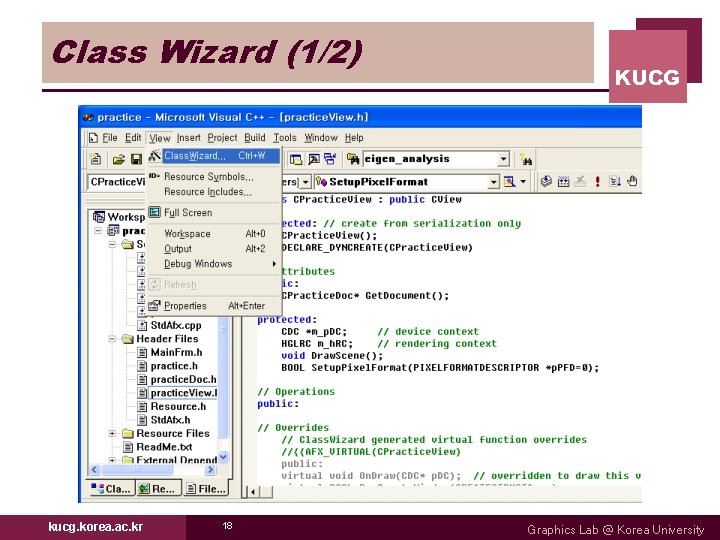Screen dimensions: 720x540
Task: Click the Compile toolbar icon
Action: tap(546, 181)
